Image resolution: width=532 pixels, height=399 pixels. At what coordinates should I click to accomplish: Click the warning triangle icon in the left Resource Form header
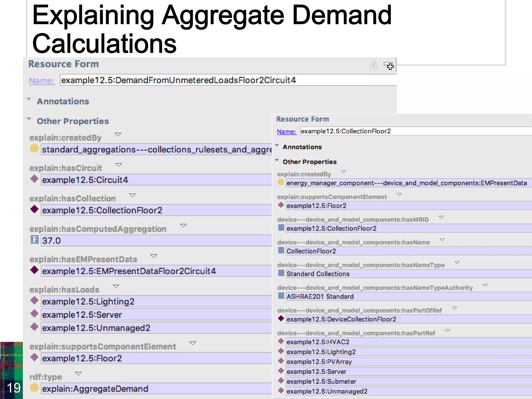tap(374, 64)
